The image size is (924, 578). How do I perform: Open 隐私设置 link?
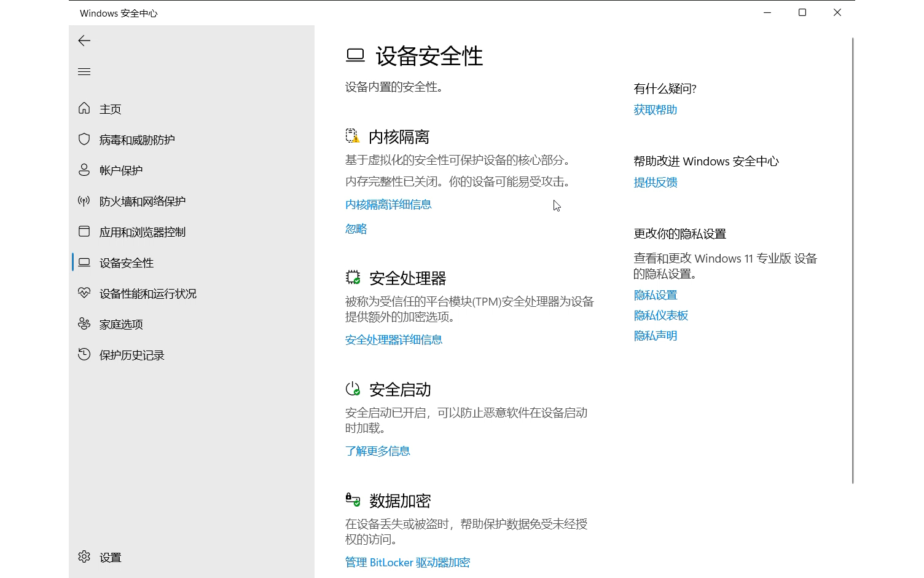[x=656, y=295]
